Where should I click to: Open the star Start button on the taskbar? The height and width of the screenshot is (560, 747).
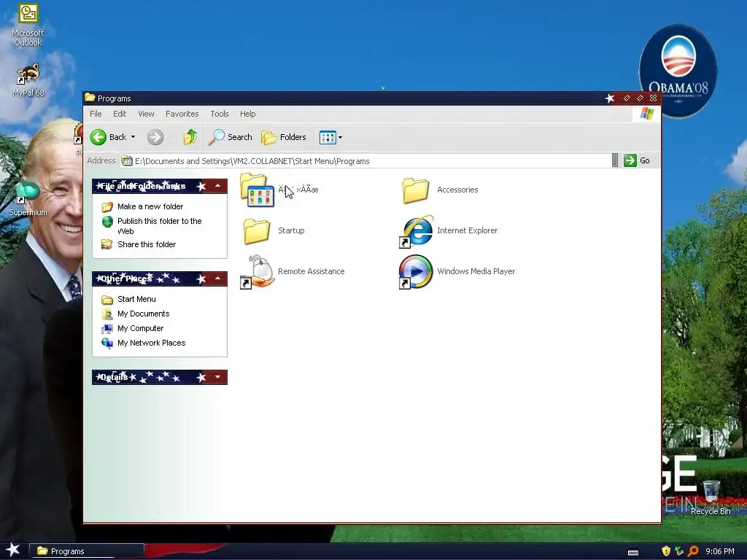[x=12, y=551]
